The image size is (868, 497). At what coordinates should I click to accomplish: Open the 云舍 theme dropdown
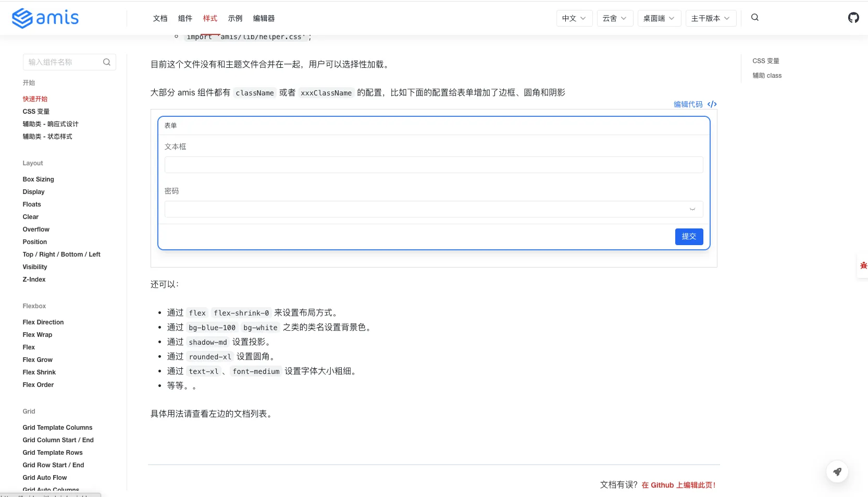tap(614, 18)
